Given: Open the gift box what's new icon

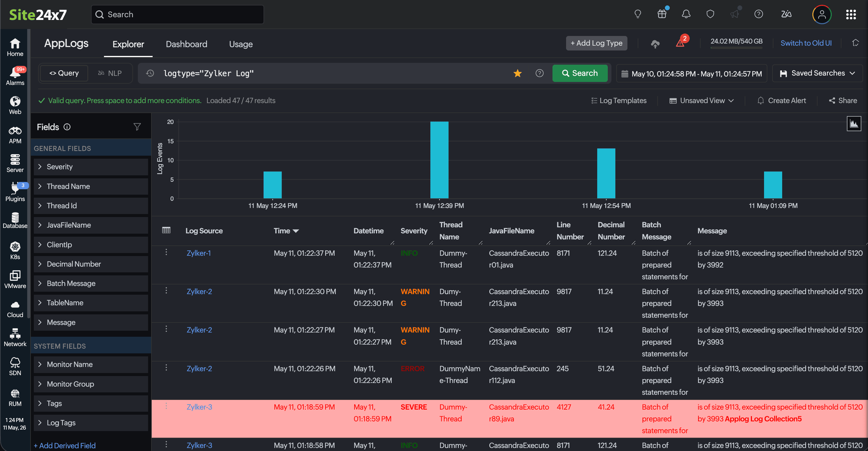Looking at the screenshot, I should pos(662,14).
